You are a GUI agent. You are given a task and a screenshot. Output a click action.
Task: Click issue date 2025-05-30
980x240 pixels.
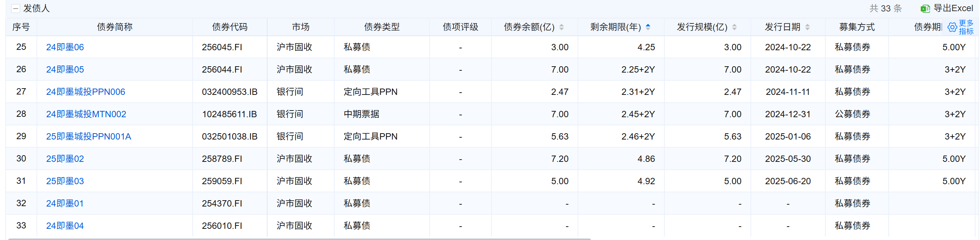(788, 159)
